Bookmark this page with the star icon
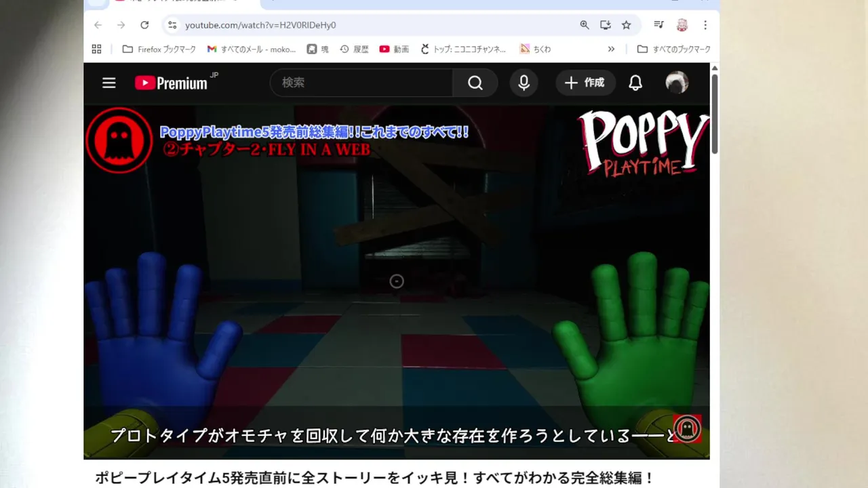The image size is (868, 488). pyautogui.click(x=627, y=25)
